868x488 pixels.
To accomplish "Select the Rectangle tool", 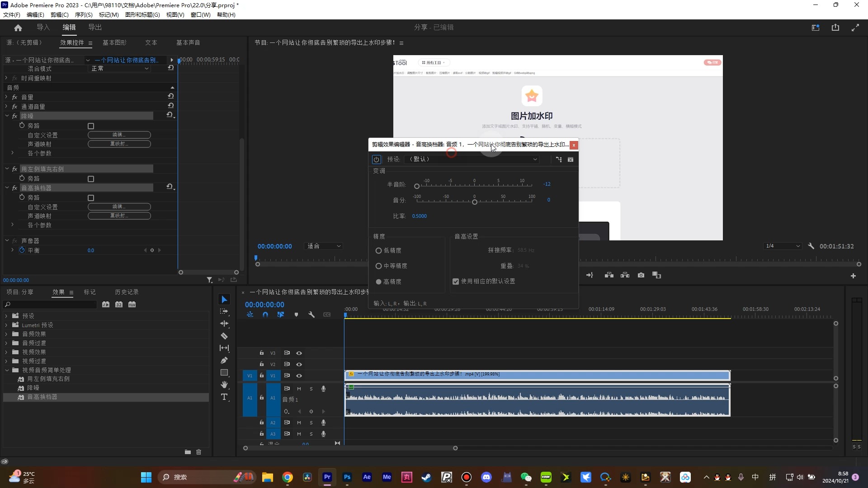I will (224, 372).
